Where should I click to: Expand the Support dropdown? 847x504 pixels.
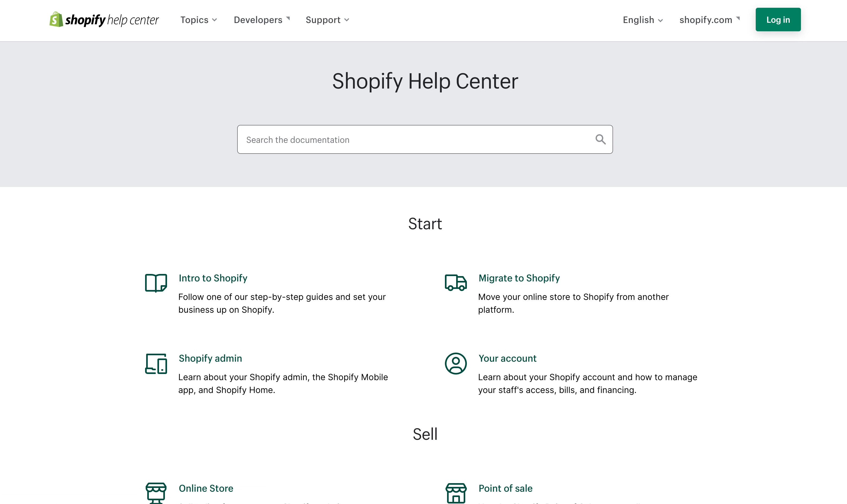tap(327, 20)
